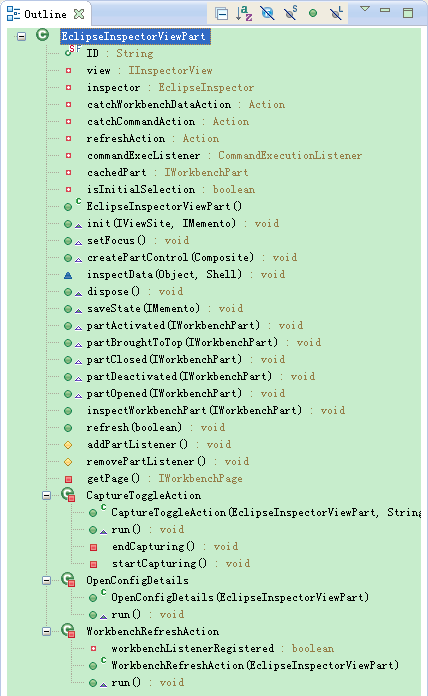Viewport: 428px width, 696px height.
Task: Click the red icon beside endCapturing()
Action: [x=93, y=547]
